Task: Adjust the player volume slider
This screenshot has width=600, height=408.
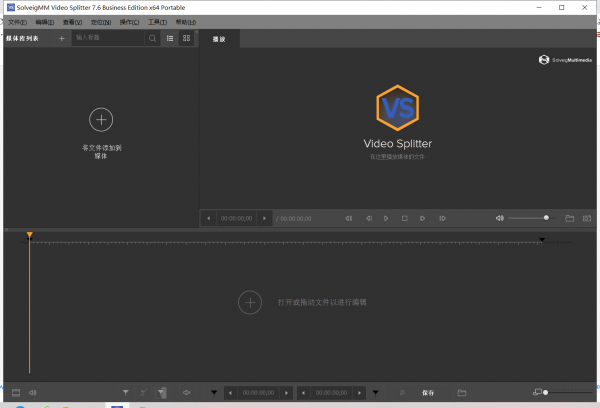Action: (x=532, y=218)
